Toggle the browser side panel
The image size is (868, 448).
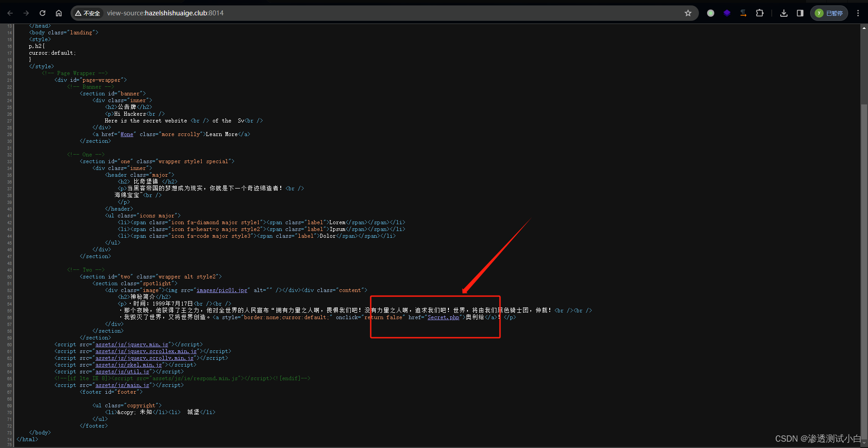coord(800,13)
